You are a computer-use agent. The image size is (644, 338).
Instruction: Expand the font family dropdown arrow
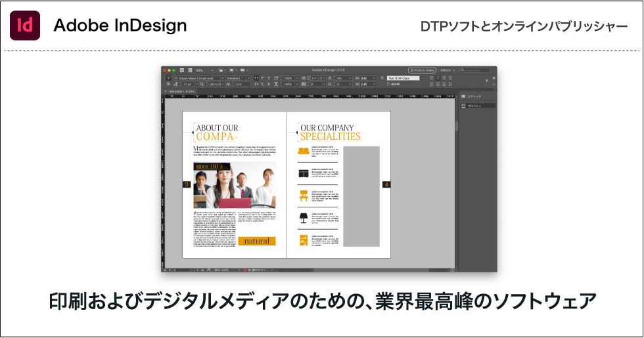[x=223, y=78]
